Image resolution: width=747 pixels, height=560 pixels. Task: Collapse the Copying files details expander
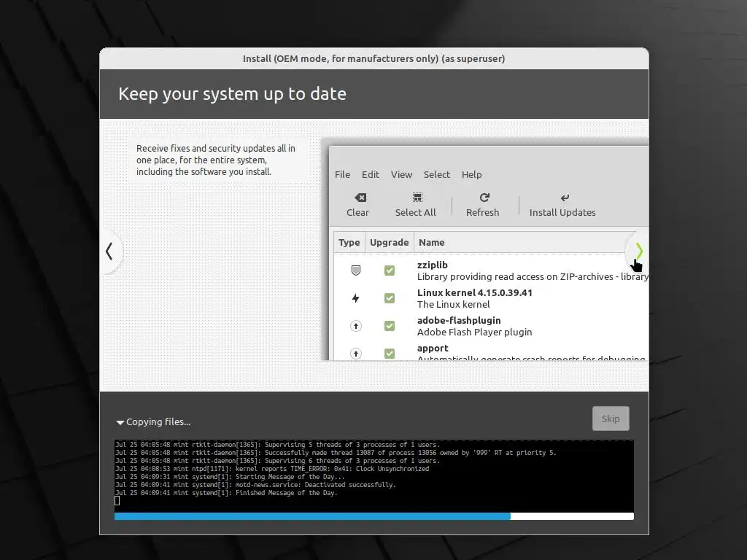point(120,422)
